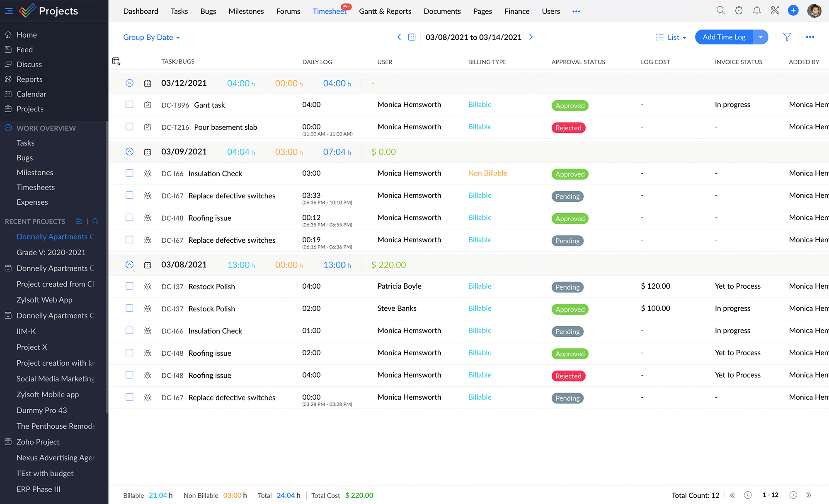This screenshot has width=829, height=504.
Task: Click the filter icon on timesheet
Action: 788,37
